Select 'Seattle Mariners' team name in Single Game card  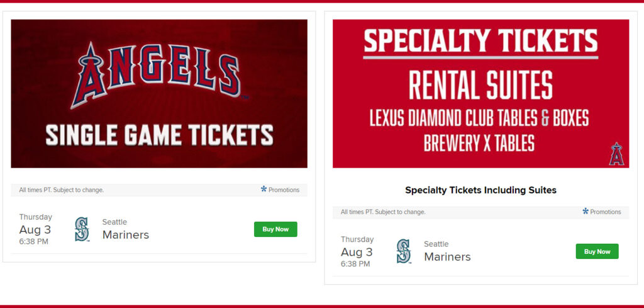[x=125, y=229]
